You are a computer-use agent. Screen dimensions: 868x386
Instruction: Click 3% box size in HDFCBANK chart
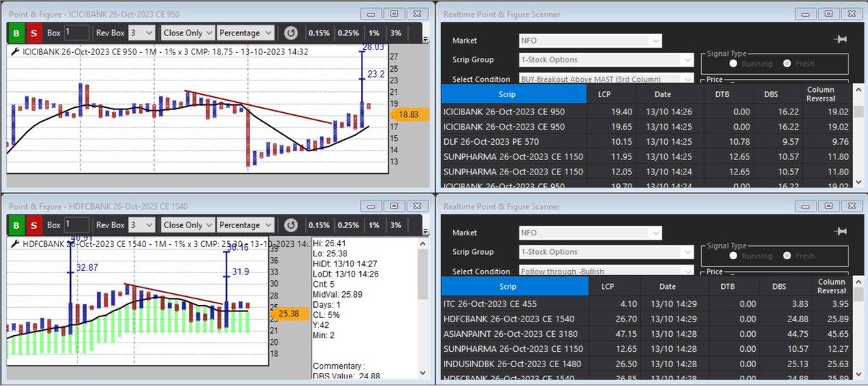pyautogui.click(x=396, y=225)
